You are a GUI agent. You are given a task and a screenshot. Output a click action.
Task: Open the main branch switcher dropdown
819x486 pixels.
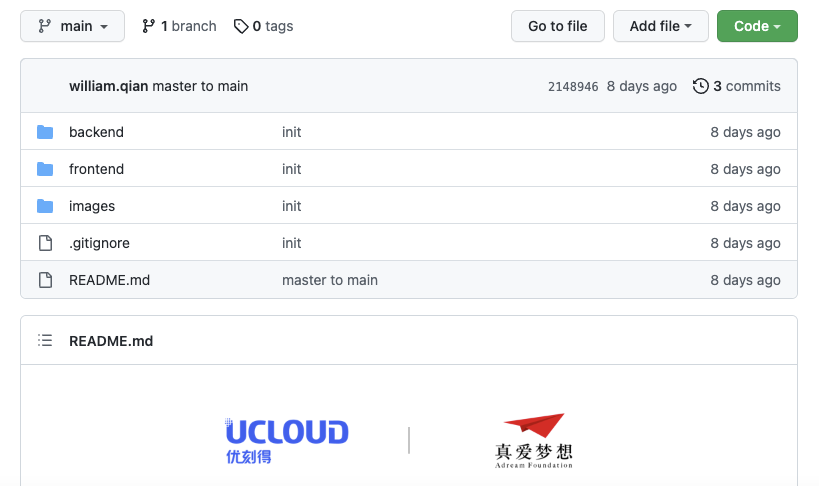72,26
